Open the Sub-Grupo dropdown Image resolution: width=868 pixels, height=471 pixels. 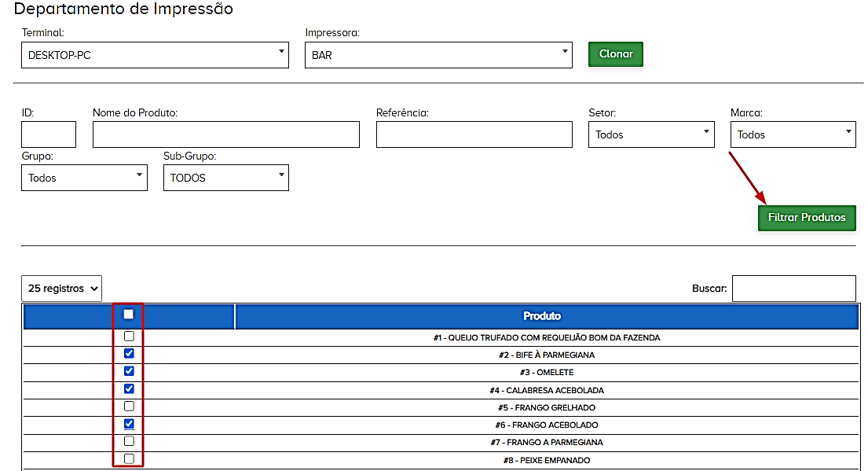pyautogui.click(x=225, y=178)
